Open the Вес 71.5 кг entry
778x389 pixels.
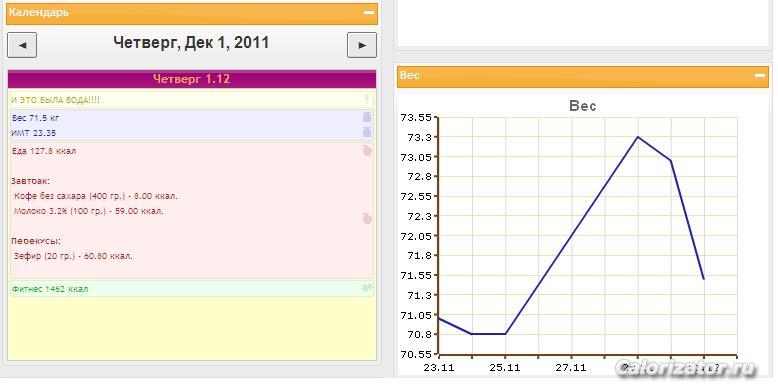pos(36,118)
